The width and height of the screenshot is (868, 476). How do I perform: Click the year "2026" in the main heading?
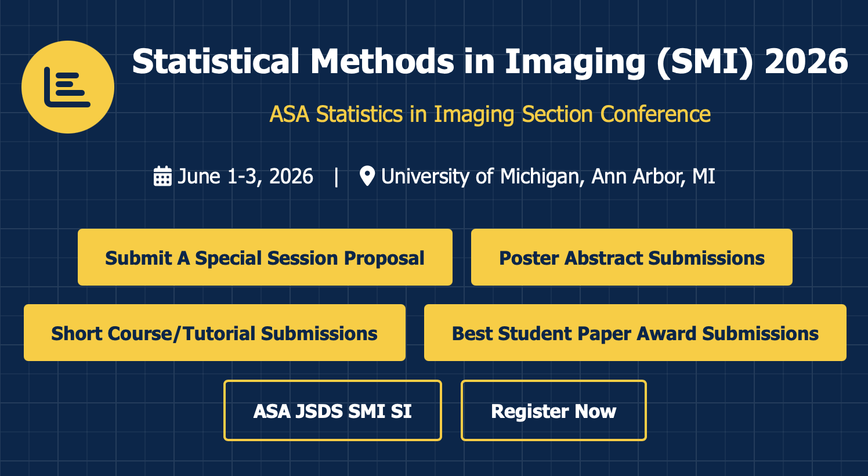[x=806, y=62]
